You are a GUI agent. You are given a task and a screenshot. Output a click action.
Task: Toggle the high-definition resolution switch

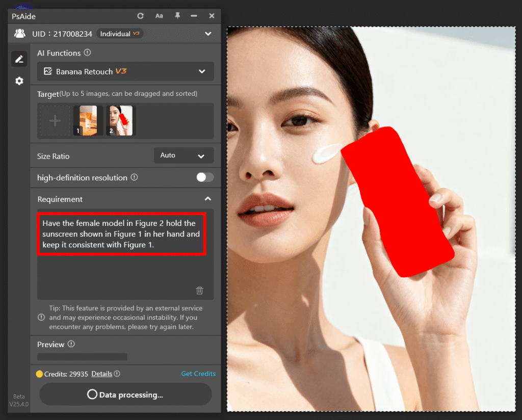tap(205, 177)
